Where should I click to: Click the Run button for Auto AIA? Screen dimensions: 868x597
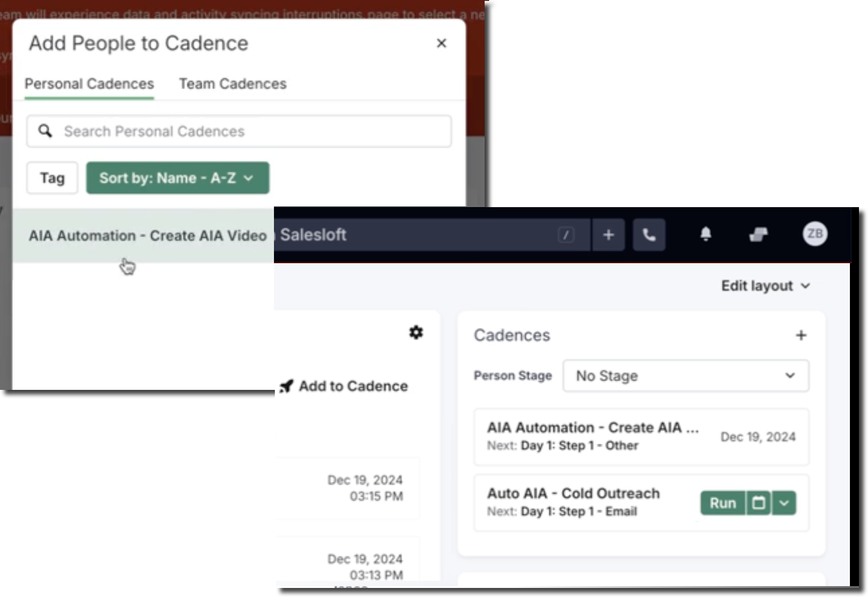[722, 503]
